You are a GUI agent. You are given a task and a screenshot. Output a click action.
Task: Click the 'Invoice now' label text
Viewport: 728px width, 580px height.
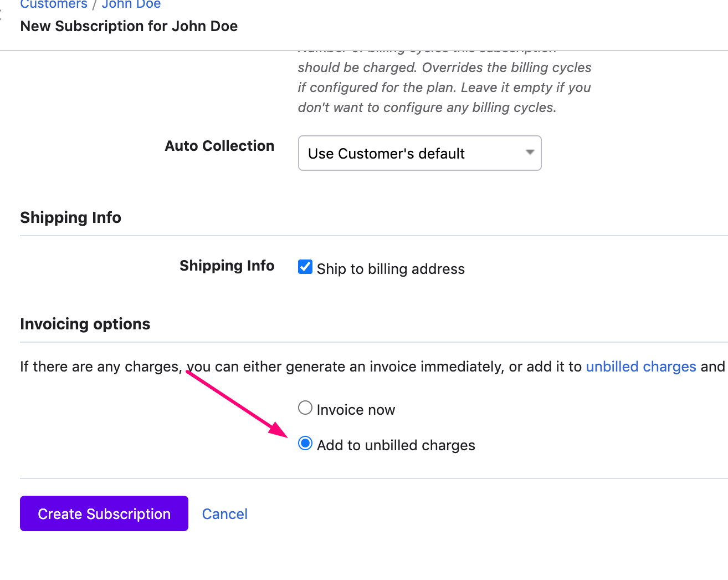click(355, 409)
